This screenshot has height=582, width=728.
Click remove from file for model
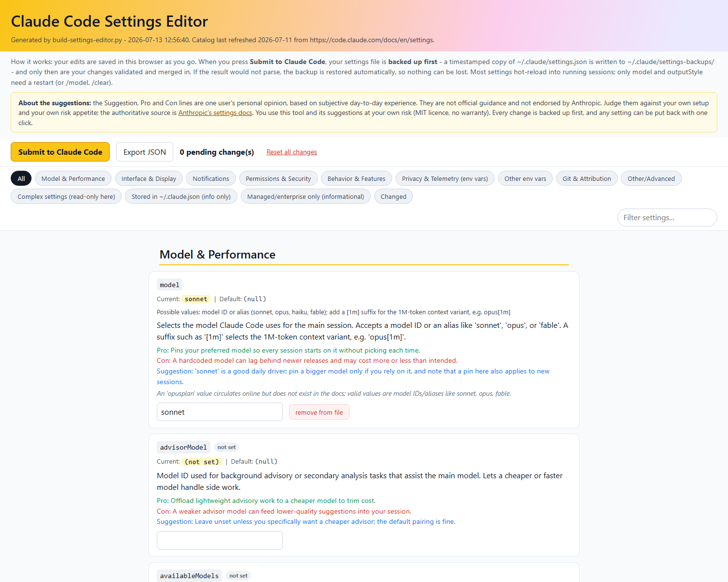(x=319, y=412)
